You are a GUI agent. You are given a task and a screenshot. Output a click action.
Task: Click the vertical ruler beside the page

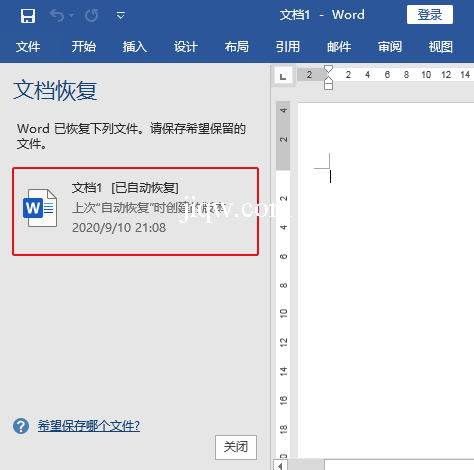tap(283, 280)
